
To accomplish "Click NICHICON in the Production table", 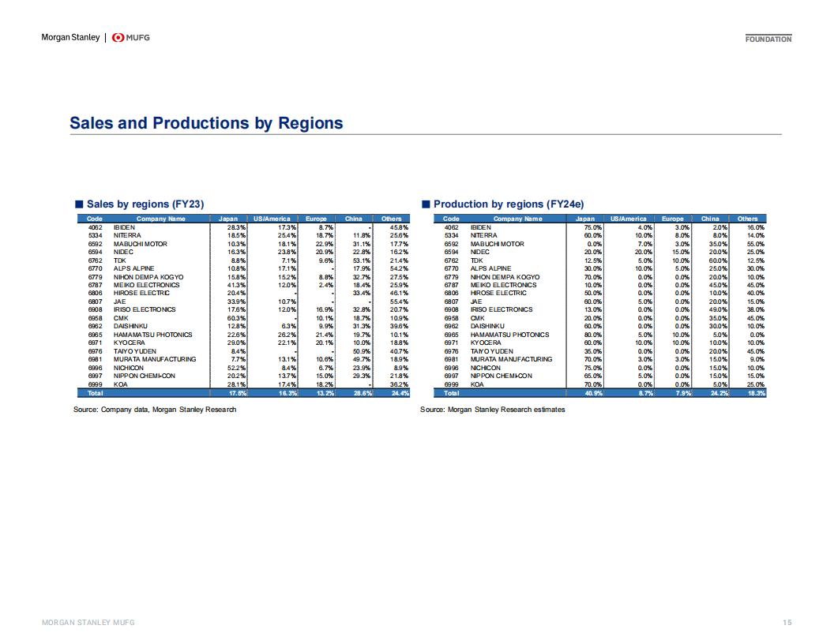I will pyautogui.click(x=485, y=368).
